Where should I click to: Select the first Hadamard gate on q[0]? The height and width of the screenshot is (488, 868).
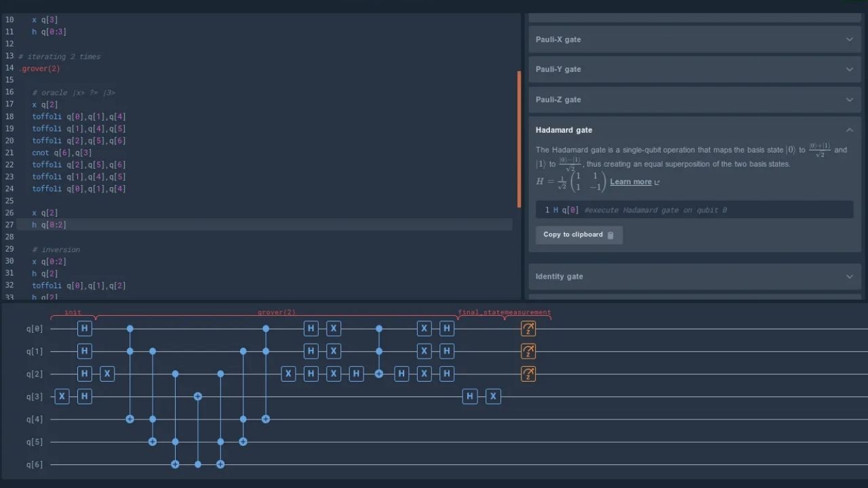(x=84, y=328)
